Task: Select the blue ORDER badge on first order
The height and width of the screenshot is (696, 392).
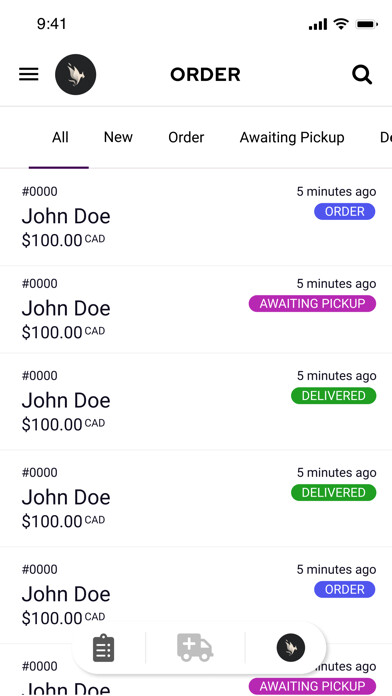Action: click(344, 212)
